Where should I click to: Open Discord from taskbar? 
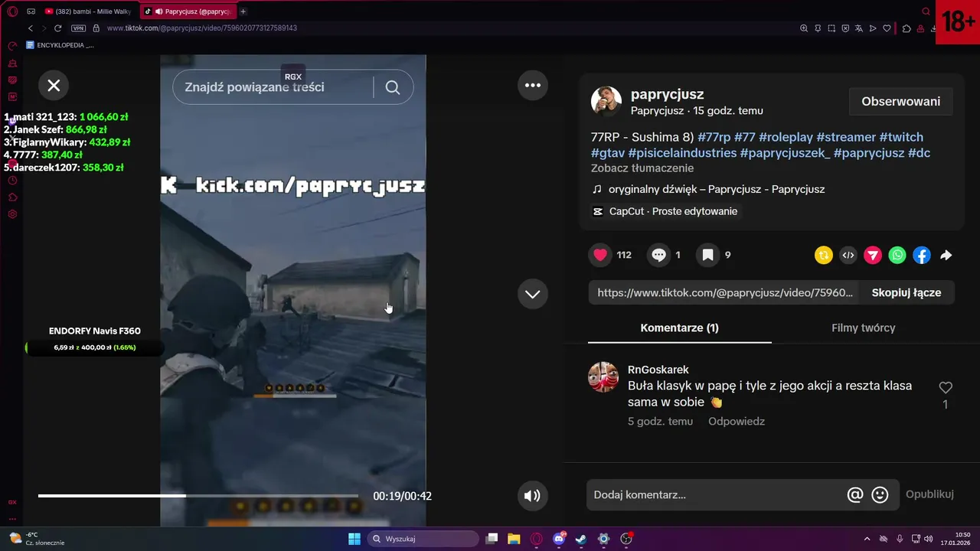pos(559,539)
